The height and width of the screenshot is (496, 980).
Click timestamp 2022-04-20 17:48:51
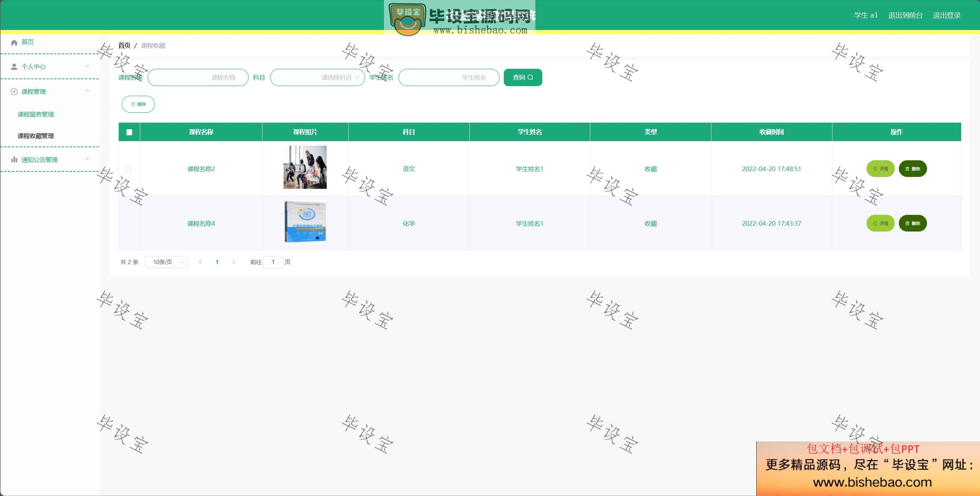point(771,169)
